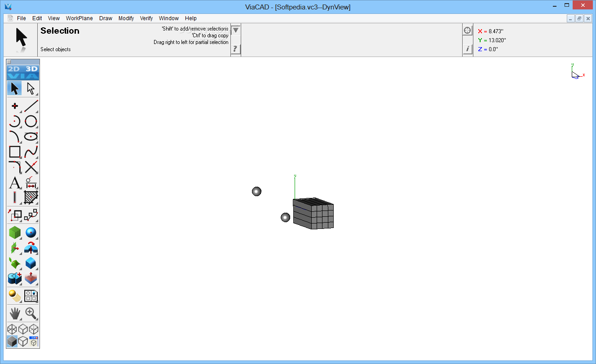
Task: Expand the prompt window triangle dropdown
Action: tap(236, 30)
